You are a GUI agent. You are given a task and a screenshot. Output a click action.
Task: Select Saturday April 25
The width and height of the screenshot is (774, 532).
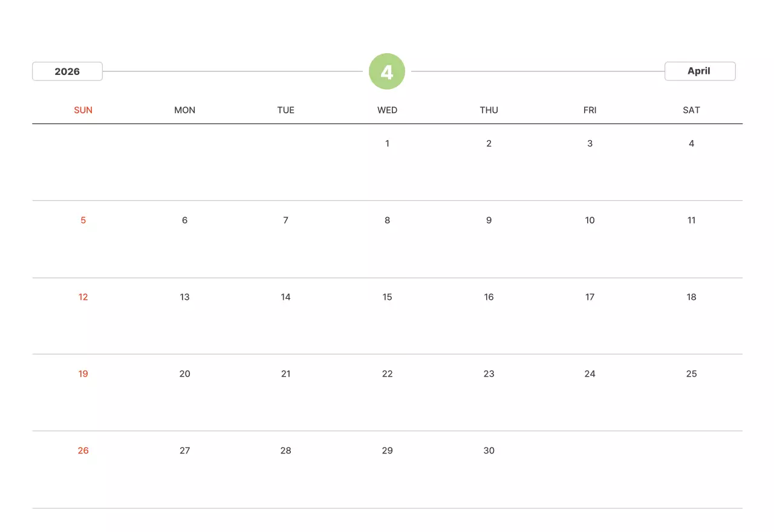click(691, 374)
